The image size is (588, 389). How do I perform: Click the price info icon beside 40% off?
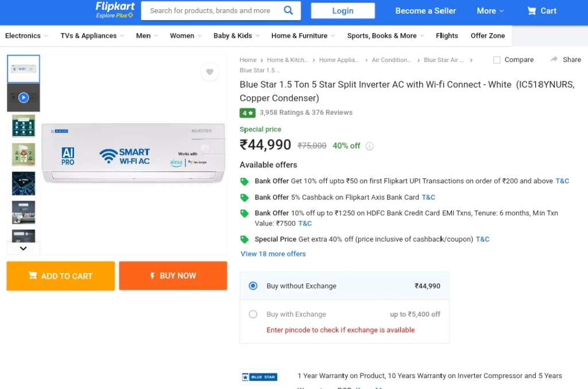pyautogui.click(x=369, y=146)
